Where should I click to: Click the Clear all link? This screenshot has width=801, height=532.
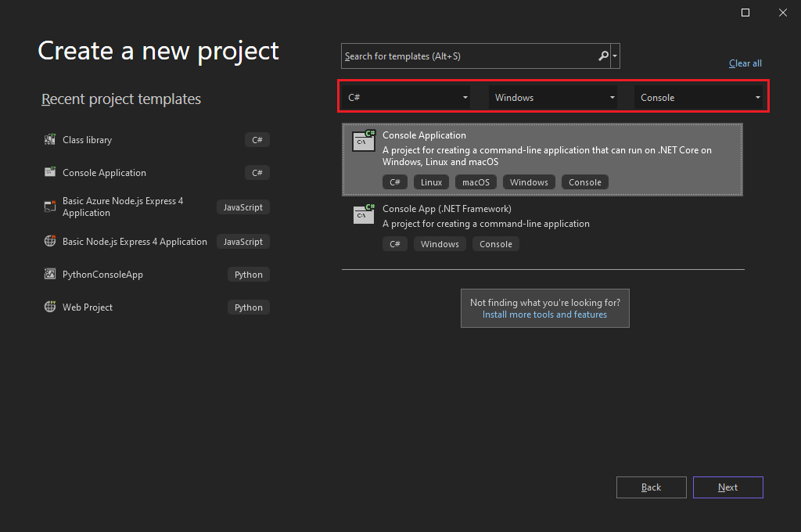745,63
